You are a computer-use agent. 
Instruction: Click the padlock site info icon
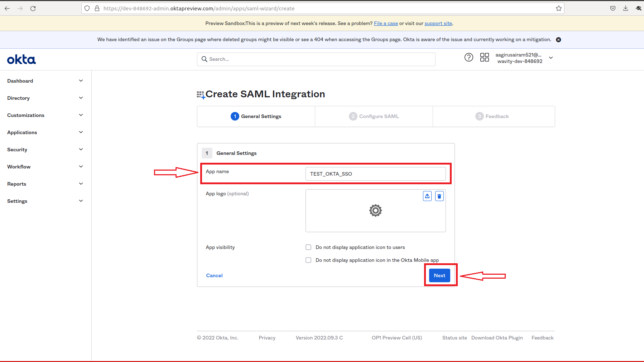[x=97, y=8]
